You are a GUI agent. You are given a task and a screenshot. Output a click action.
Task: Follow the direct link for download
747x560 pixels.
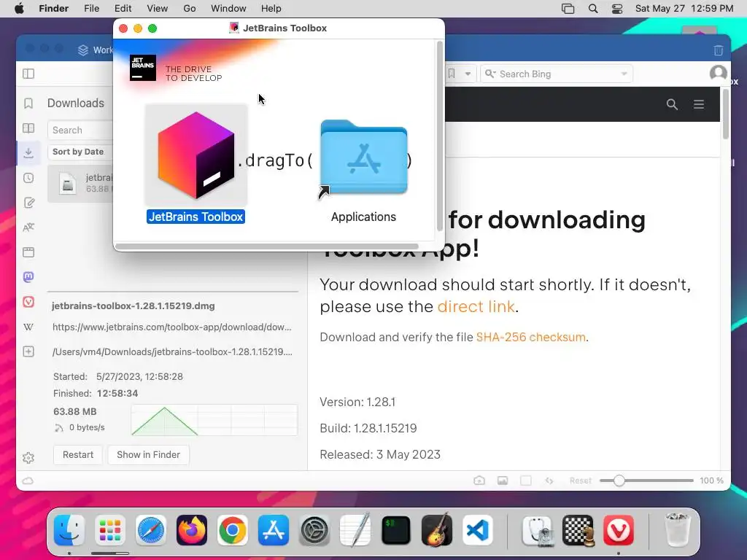(x=476, y=307)
